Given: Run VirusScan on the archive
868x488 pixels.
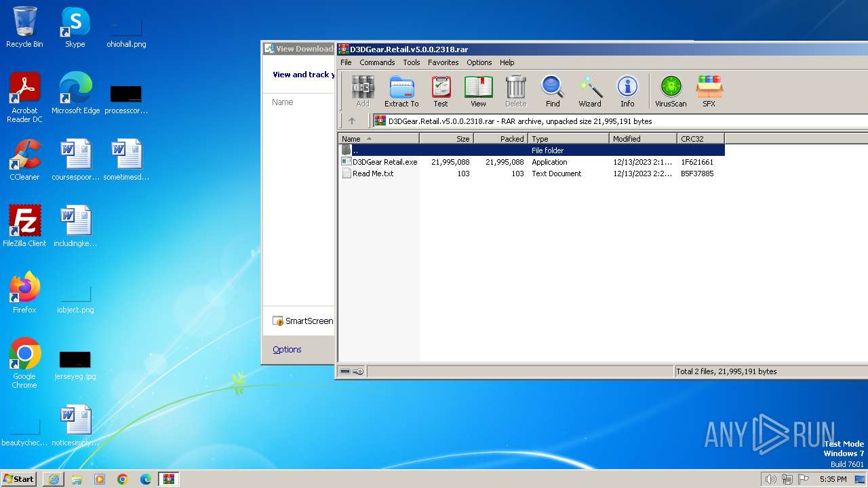Looking at the screenshot, I should tap(671, 91).
